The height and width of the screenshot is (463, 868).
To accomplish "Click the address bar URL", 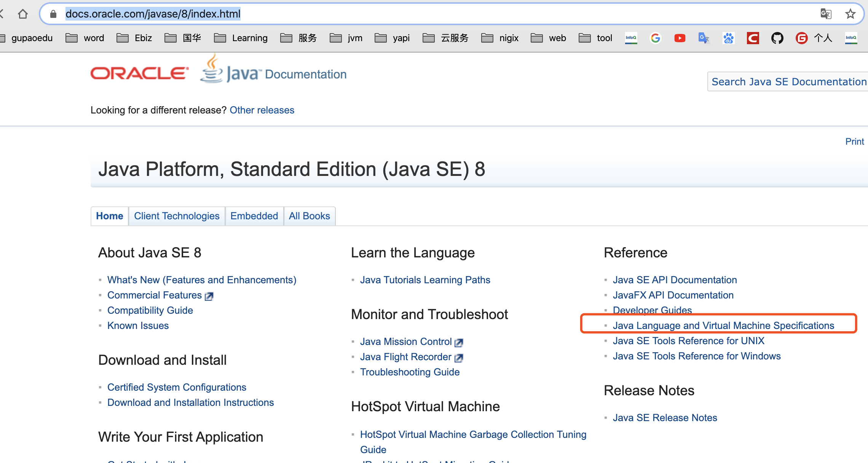I will click(153, 14).
